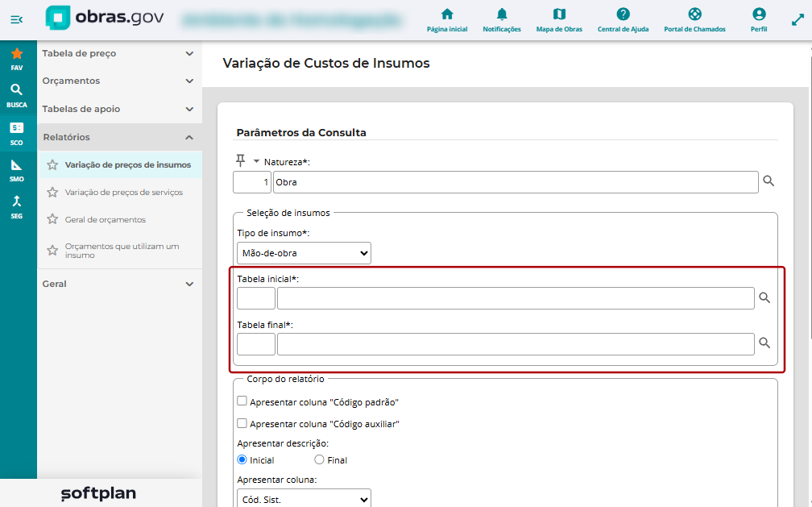This screenshot has width=812, height=507.
Task: Select SEG module in sidebar
Action: point(17,208)
